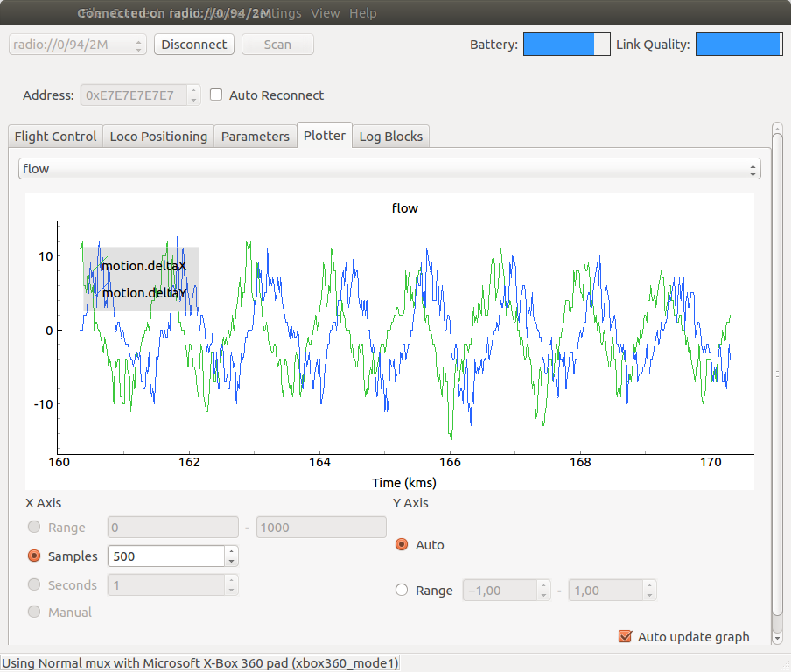Click the motion.deltaY legend entry
The image size is (791, 672).
click(x=143, y=293)
